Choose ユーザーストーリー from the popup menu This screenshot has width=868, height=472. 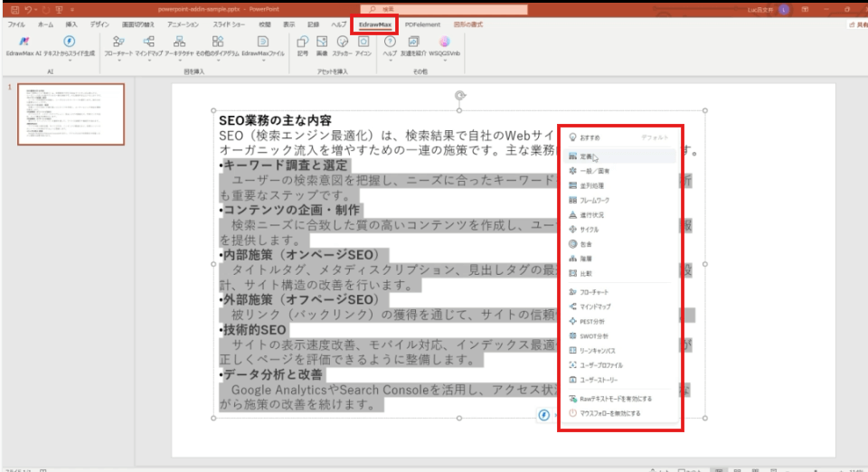619,380
